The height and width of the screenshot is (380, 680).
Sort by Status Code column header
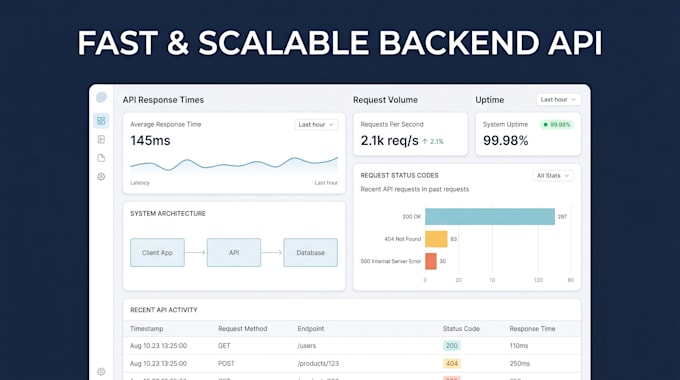461,329
